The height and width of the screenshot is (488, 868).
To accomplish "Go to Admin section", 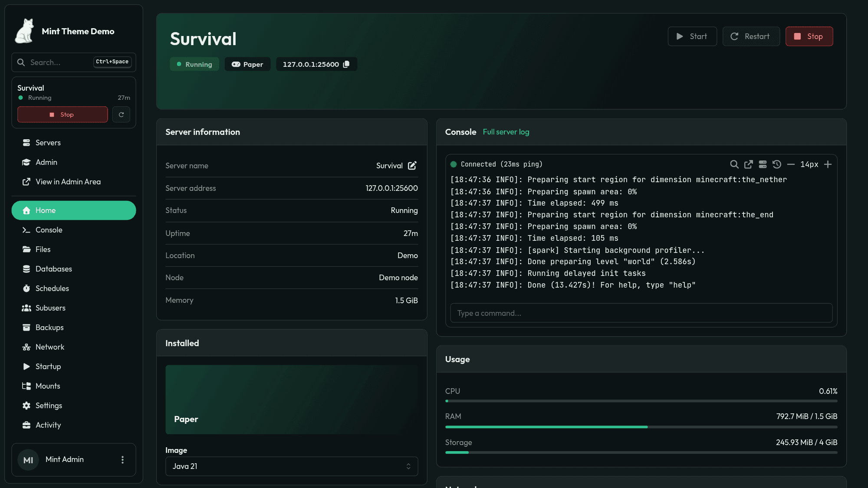I will [x=74, y=162].
